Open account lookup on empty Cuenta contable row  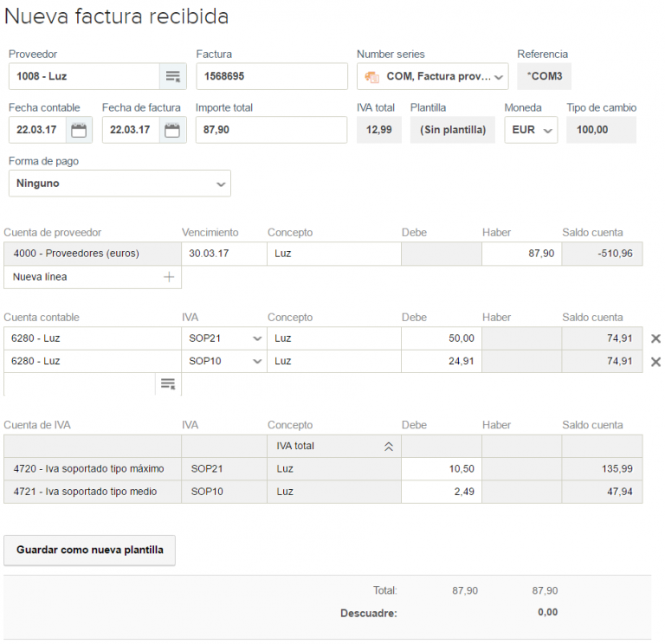tap(168, 383)
